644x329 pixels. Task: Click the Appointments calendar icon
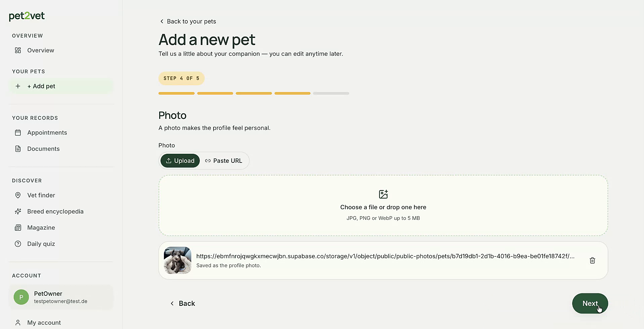18,133
